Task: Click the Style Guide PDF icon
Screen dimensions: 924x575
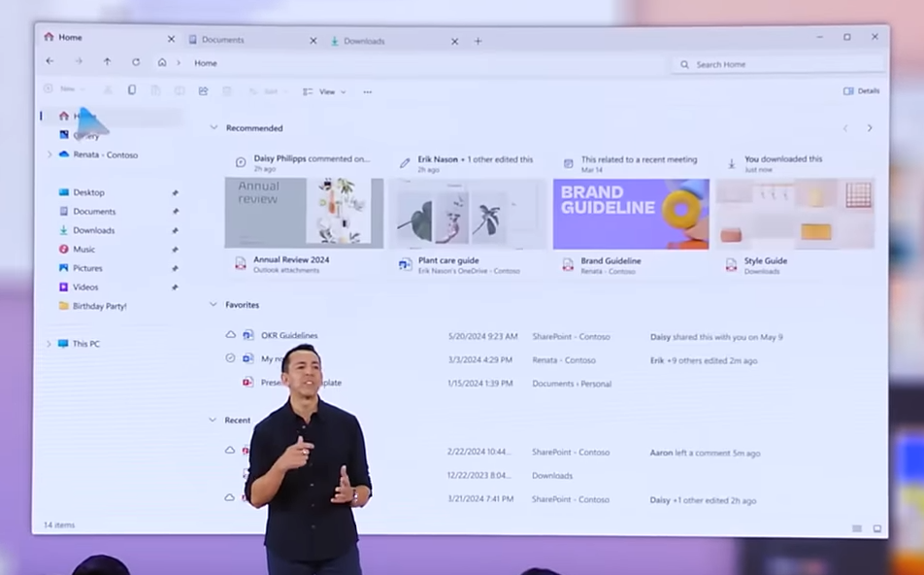Action: pos(731,265)
